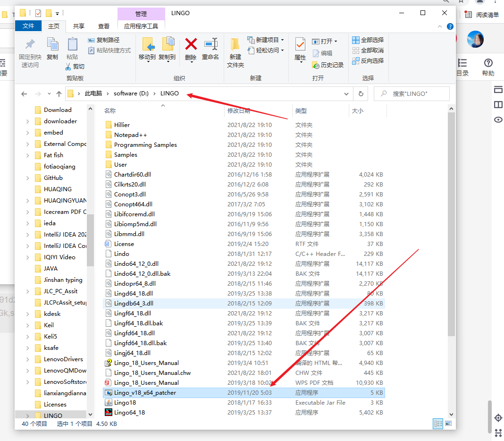Select JAVA folder in navigation tree
Image resolution: width=504 pixels, height=441 pixels.
click(x=50, y=269)
